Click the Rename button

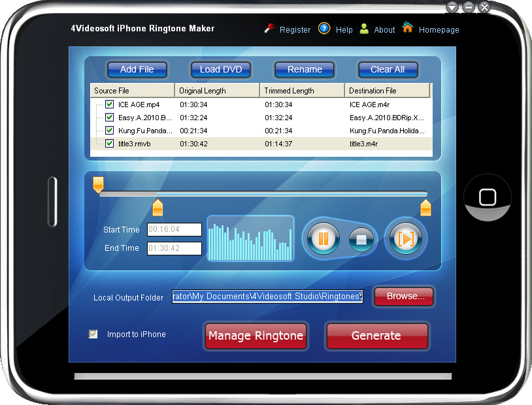pos(305,69)
